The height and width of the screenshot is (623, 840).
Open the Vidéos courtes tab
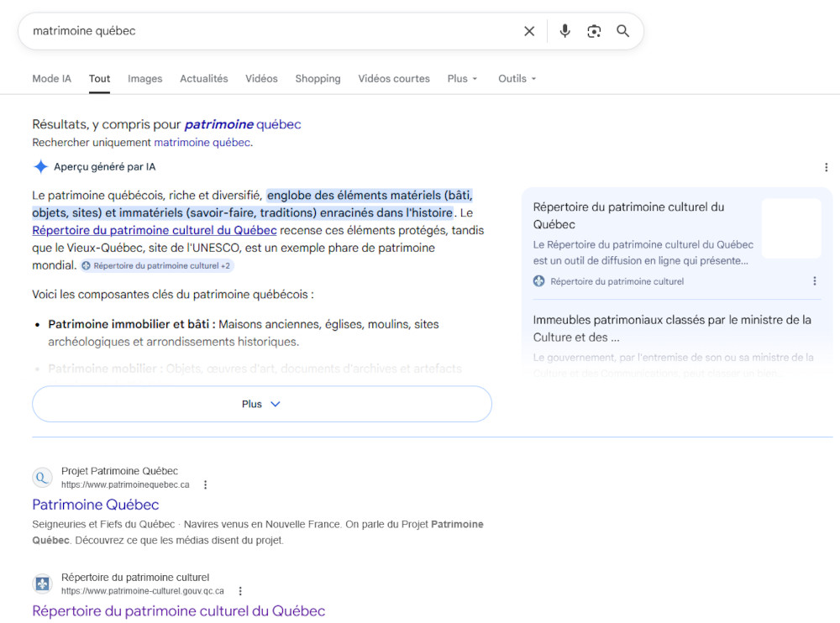pyautogui.click(x=393, y=79)
